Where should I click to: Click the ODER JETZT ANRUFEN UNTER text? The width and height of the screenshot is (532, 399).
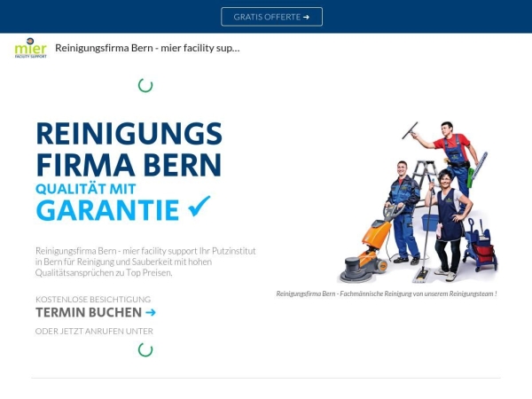pyautogui.click(x=94, y=331)
